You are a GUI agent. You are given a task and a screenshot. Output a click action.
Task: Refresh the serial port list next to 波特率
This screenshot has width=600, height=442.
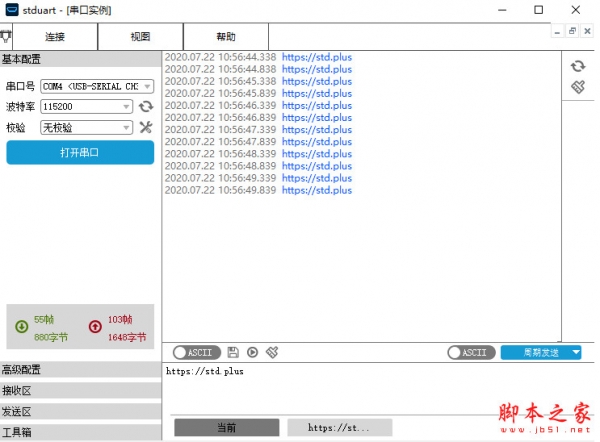[146, 106]
